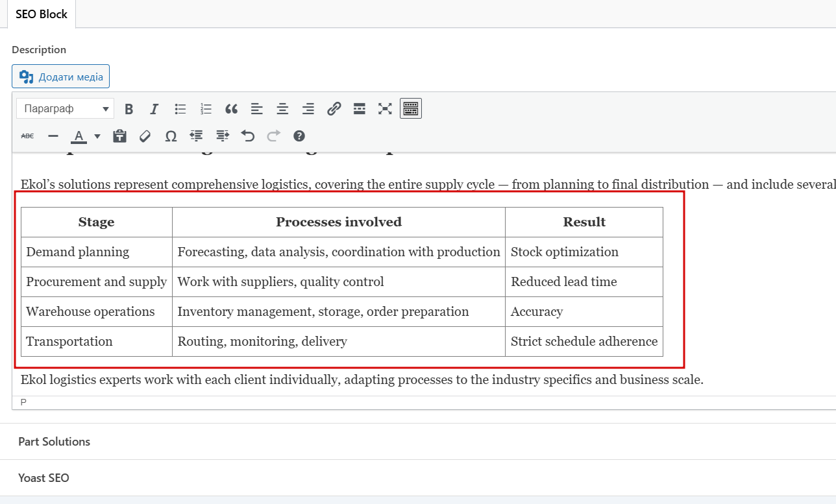Open the special character Omega picker
The width and height of the screenshot is (836, 504).
(x=171, y=136)
